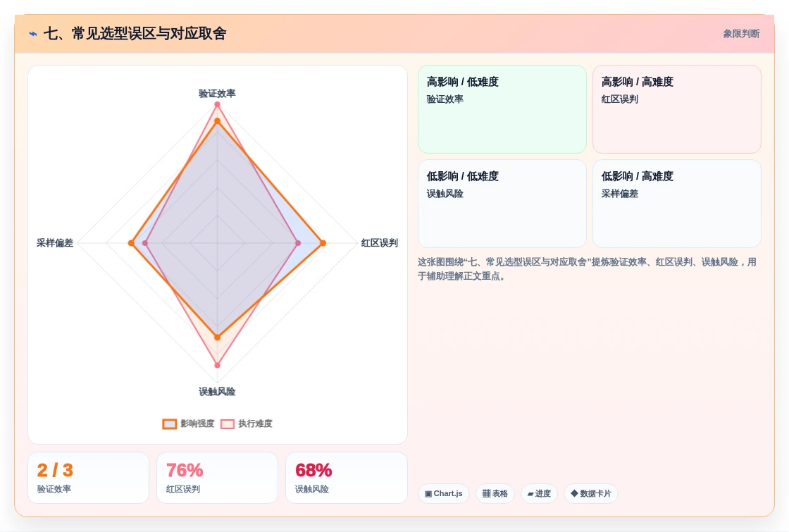The height and width of the screenshot is (532, 789).
Task: Click the 采样偏差 radar axis label
Action: [x=55, y=243]
